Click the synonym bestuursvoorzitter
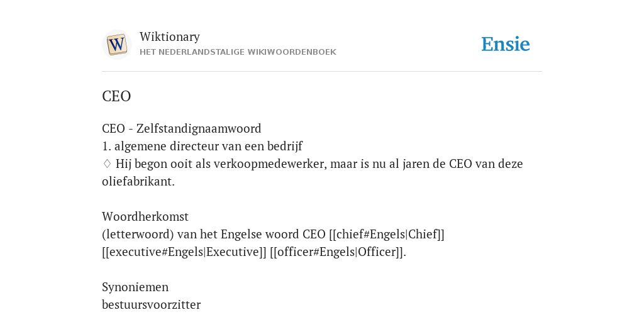This screenshot has height=322, width=644. pyautogui.click(x=151, y=305)
